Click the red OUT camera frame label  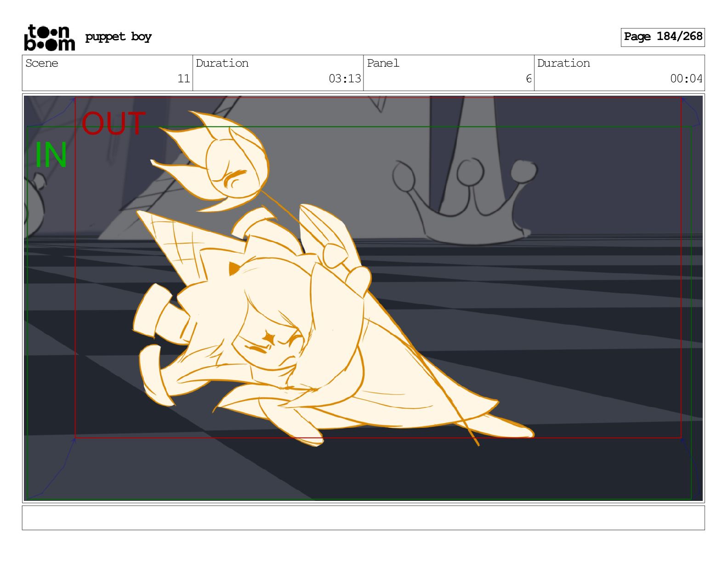coord(114,124)
